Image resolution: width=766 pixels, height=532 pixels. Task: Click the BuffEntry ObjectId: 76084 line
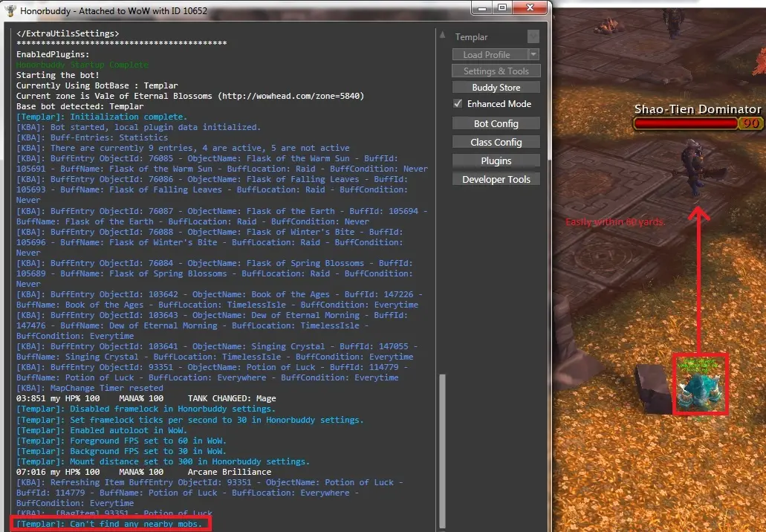tap(215, 273)
